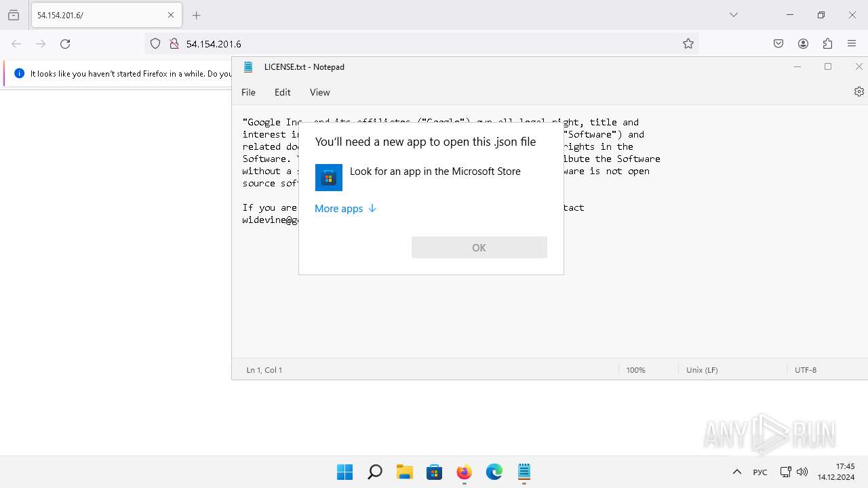Open the Windows Start menu

pos(344,472)
